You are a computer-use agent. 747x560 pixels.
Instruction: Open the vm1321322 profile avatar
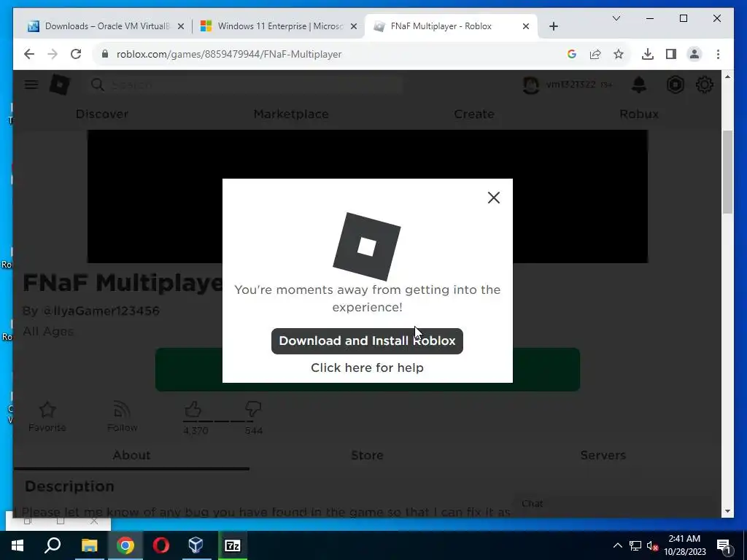coord(531,85)
